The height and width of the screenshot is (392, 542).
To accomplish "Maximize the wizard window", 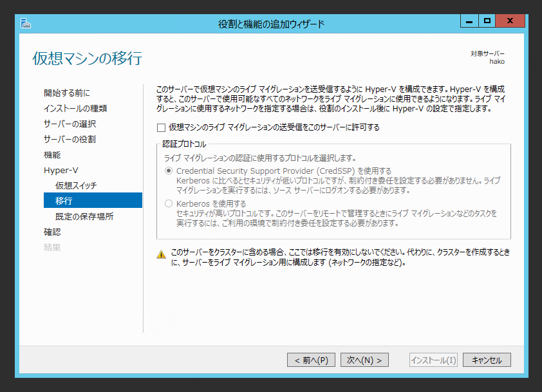I will [x=487, y=21].
